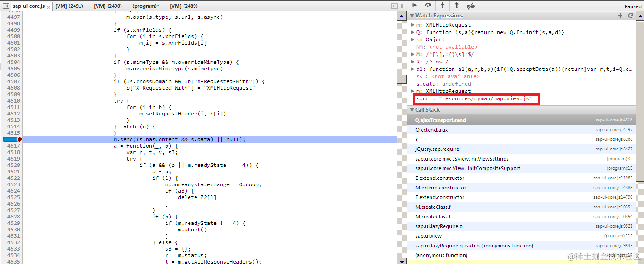The image size is (644, 264).
Task: Expand the a1 function watch expression
Action: [x=413, y=69]
